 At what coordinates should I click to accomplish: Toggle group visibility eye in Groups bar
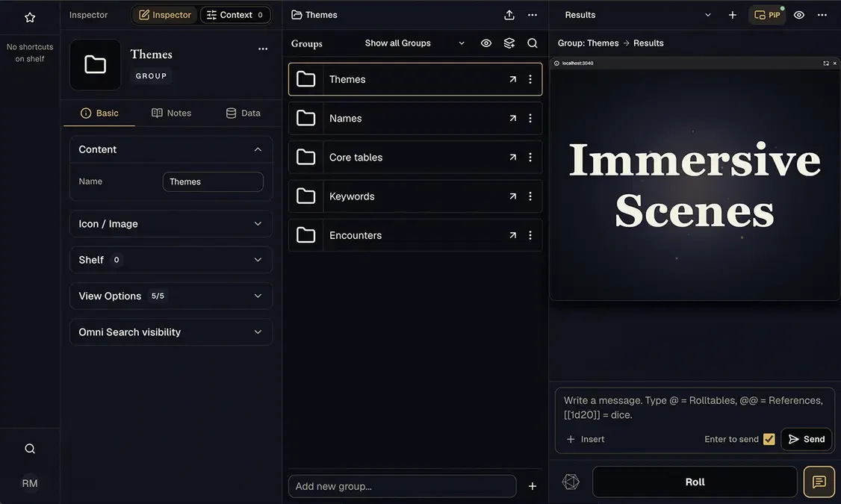pyautogui.click(x=486, y=43)
